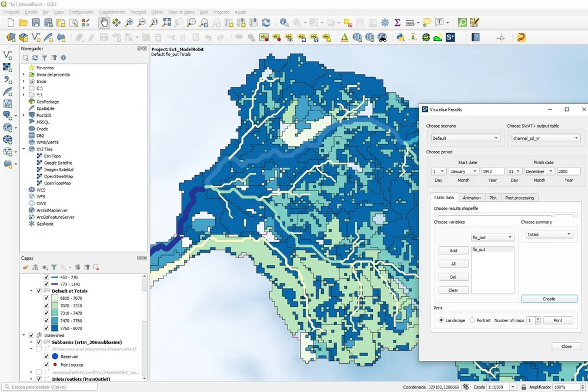Screen dimensions: 588x392
Task: Click the Add variable button
Action: 453,251
